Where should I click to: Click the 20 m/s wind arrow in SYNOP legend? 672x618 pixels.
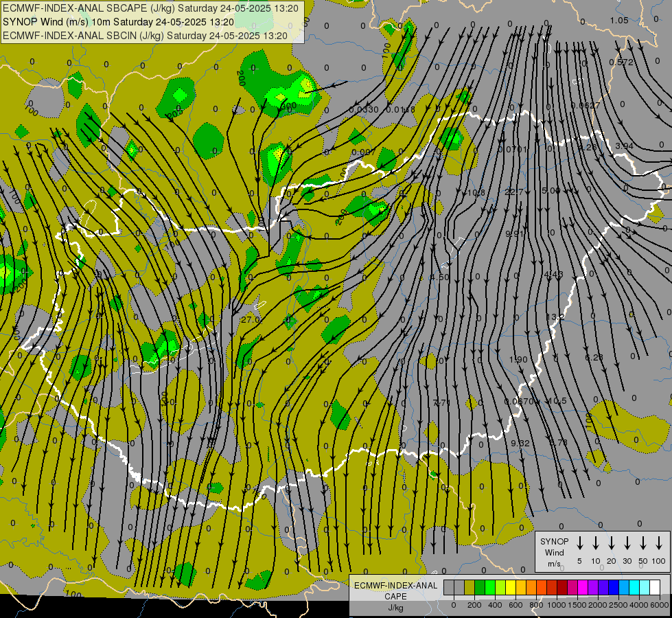(612, 543)
